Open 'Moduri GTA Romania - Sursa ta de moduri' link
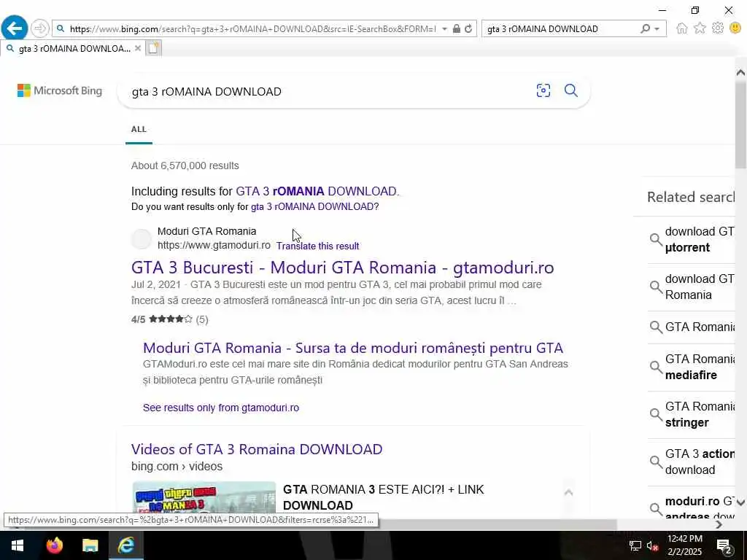747x560 pixels. pyautogui.click(x=353, y=348)
